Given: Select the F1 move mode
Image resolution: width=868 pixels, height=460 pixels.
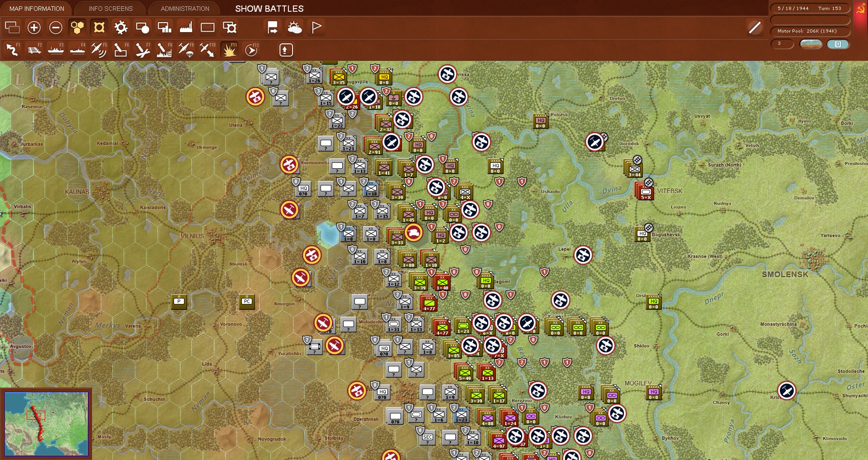Looking at the screenshot, I should click(12, 50).
